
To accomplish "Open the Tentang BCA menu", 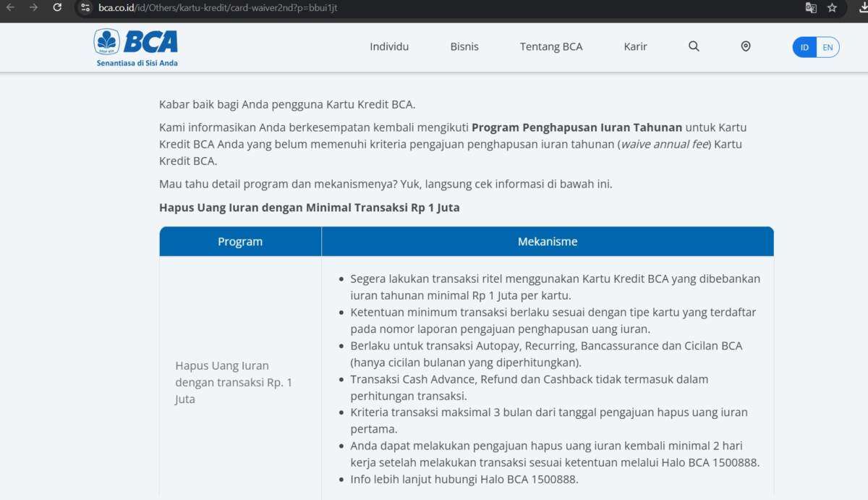I will pyautogui.click(x=551, y=46).
